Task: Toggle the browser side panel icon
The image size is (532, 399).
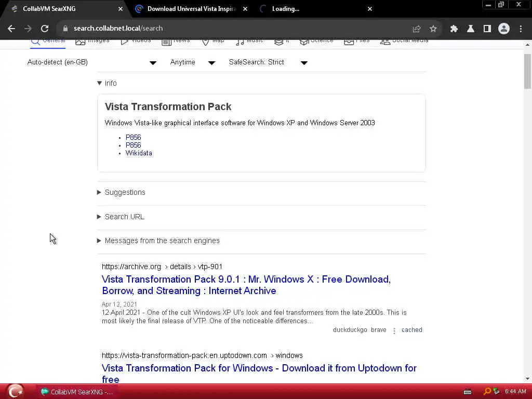Action: pos(487,29)
